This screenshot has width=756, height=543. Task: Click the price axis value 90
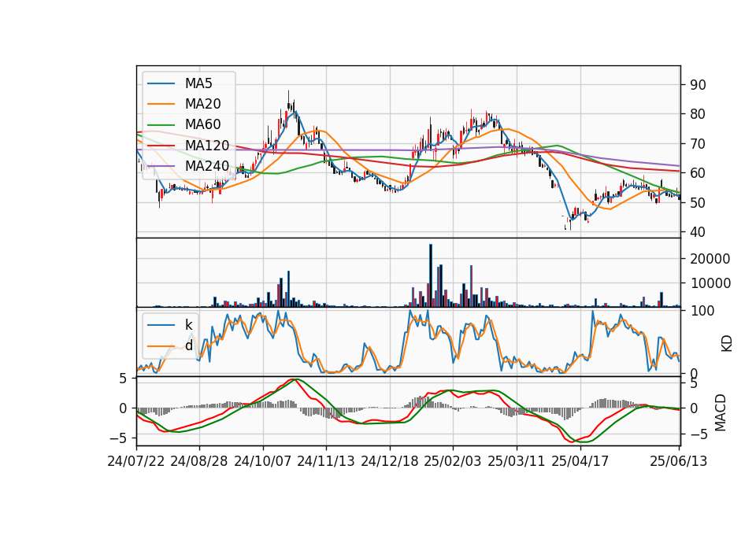pyautogui.click(x=699, y=85)
